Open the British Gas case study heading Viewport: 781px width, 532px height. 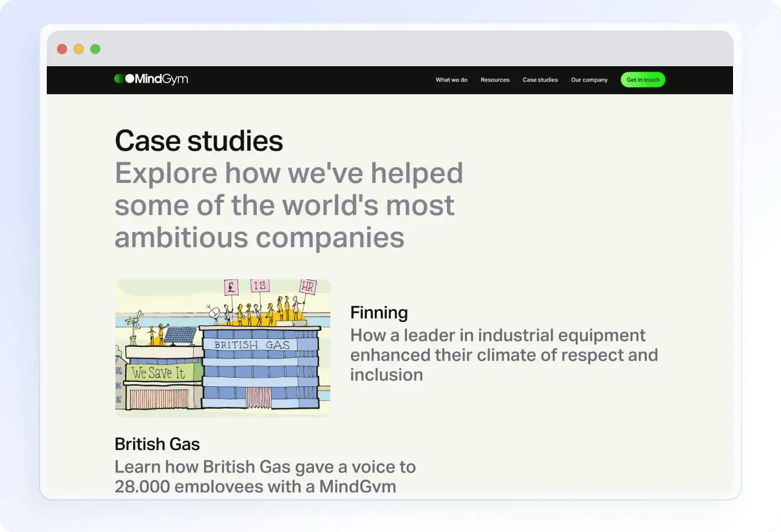click(x=157, y=444)
